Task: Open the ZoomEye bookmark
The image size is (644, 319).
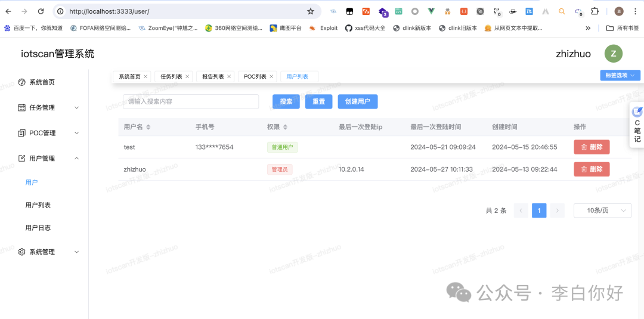Action: click(x=168, y=28)
